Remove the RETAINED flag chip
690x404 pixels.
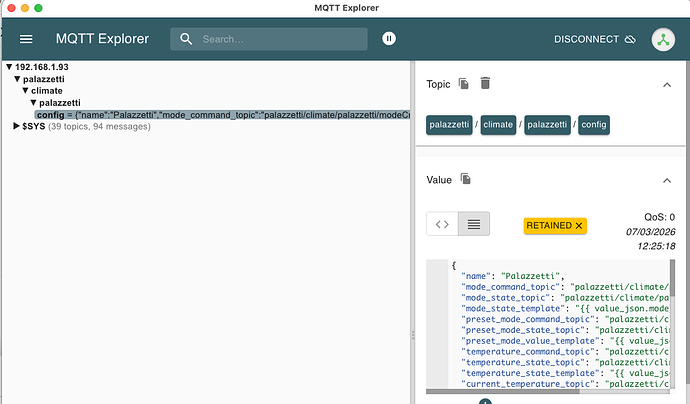[x=579, y=226]
